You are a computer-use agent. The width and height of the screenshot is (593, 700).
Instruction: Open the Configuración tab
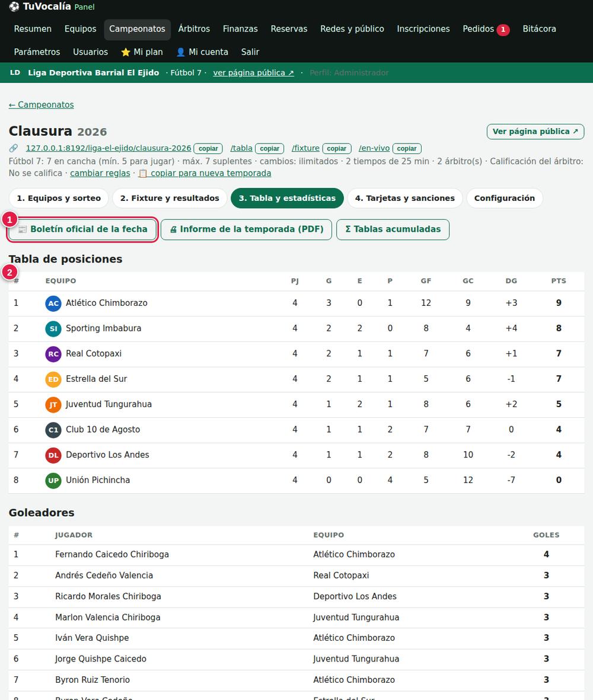tap(505, 198)
